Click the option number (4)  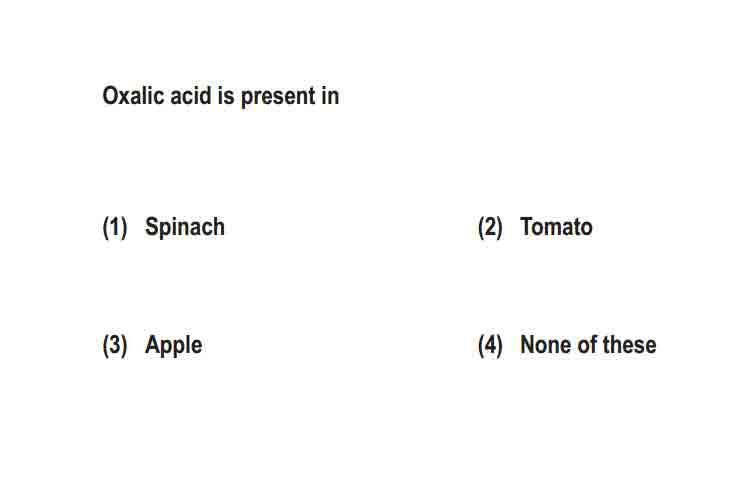490,345
